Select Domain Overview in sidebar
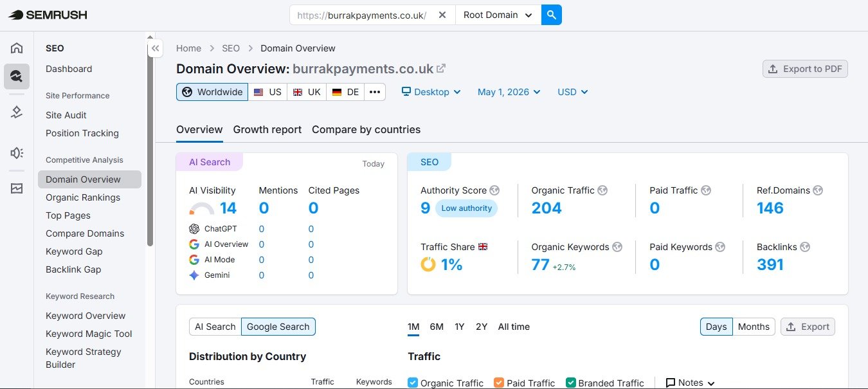Viewport: 868px width, 389px height. click(89, 179)
